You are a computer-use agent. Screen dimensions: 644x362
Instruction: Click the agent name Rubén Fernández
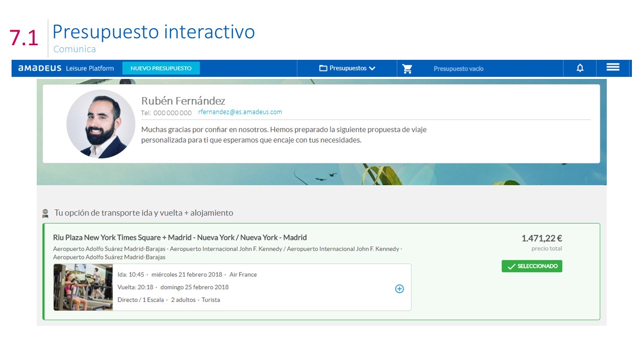click(x=183, y=101)
